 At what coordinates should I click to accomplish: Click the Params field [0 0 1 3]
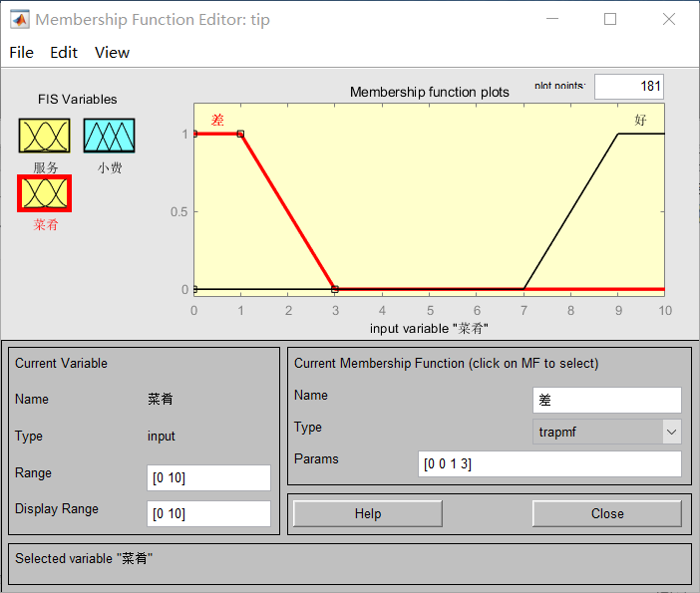tap(549, 464)
